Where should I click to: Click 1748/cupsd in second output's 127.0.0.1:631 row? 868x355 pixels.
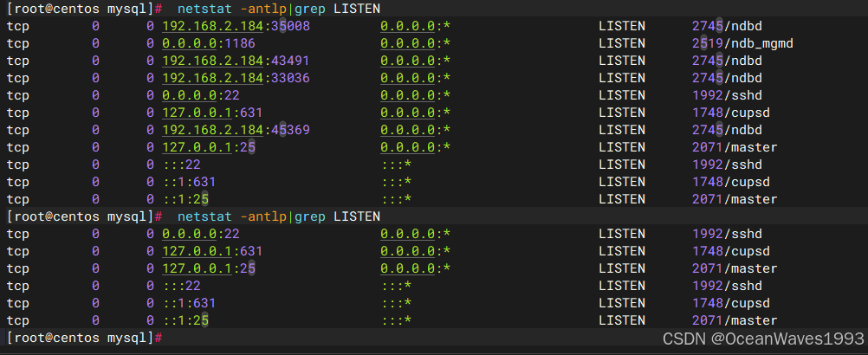(731, 251)
